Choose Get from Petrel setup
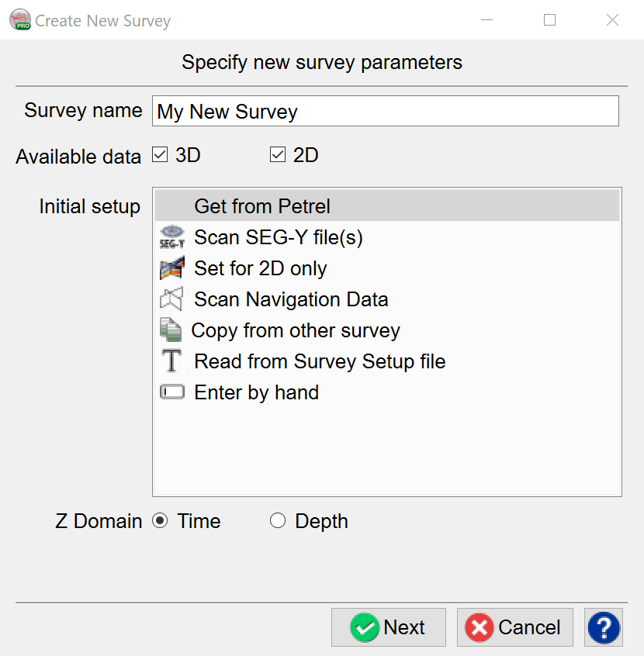The width and height of the screenshot is (644, 656). point(262,206)
